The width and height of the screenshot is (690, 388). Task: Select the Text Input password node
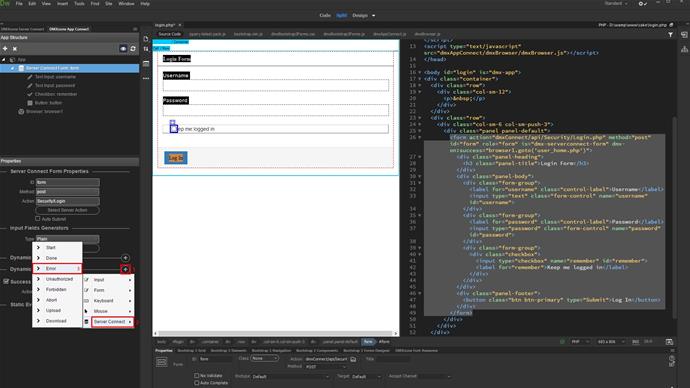point(55,85)
